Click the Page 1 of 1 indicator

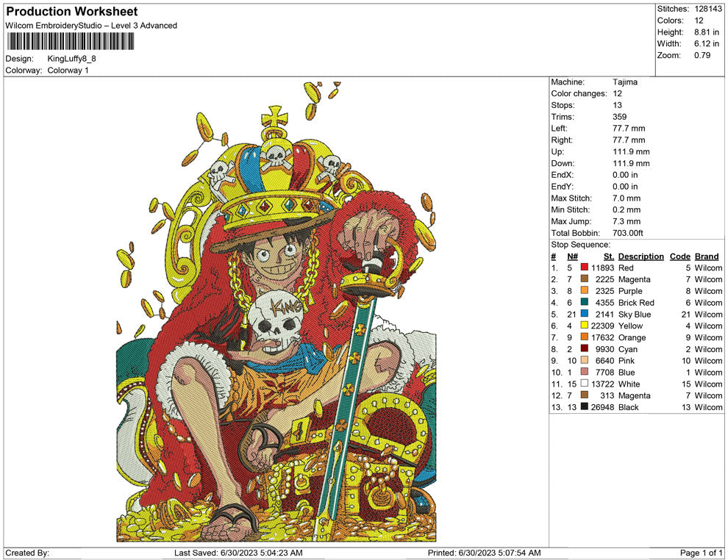(701, 553)
